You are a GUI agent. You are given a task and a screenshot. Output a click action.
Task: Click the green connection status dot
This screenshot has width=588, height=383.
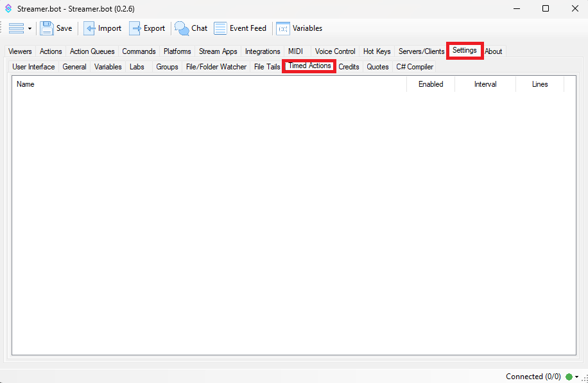[x=569, y=377]
